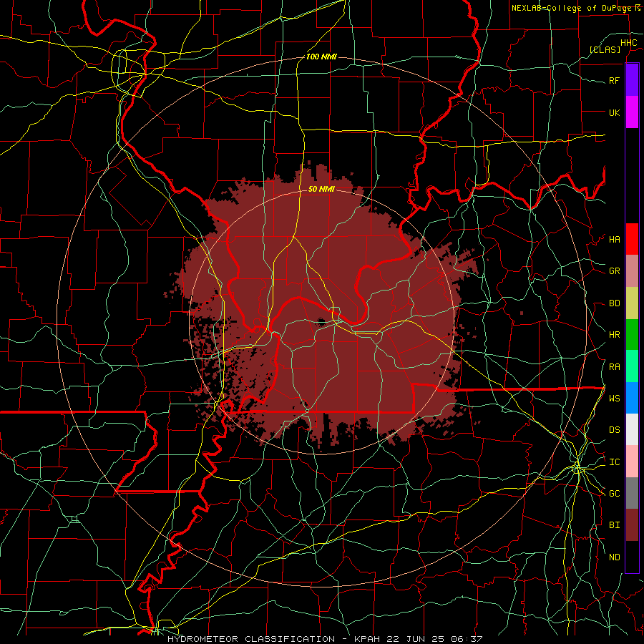Click the 'HHC' product code text
Screen dimensions: 644x644
point(628,43)
